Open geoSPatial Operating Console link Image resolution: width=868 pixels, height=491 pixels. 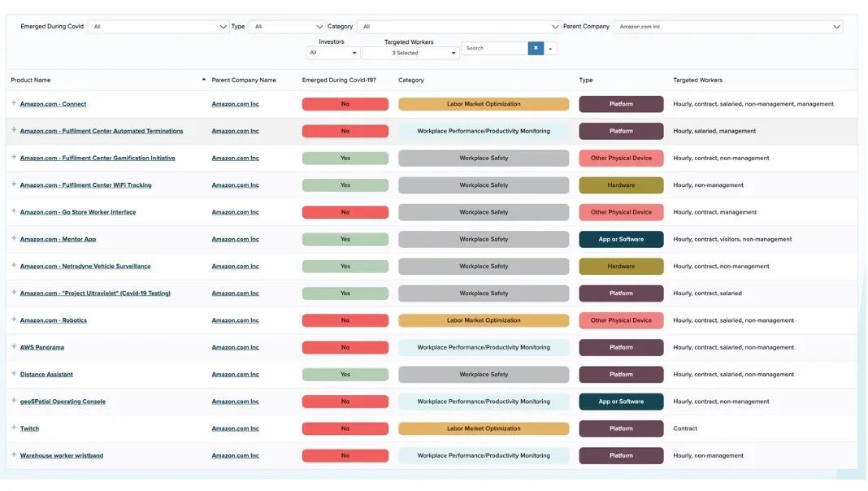[63, 402]
